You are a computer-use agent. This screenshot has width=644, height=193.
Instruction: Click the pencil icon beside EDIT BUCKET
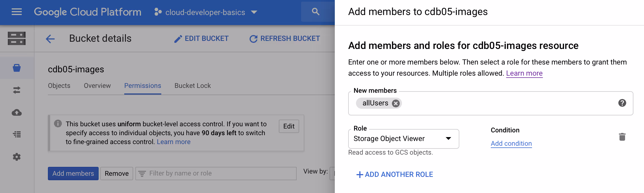178,39
